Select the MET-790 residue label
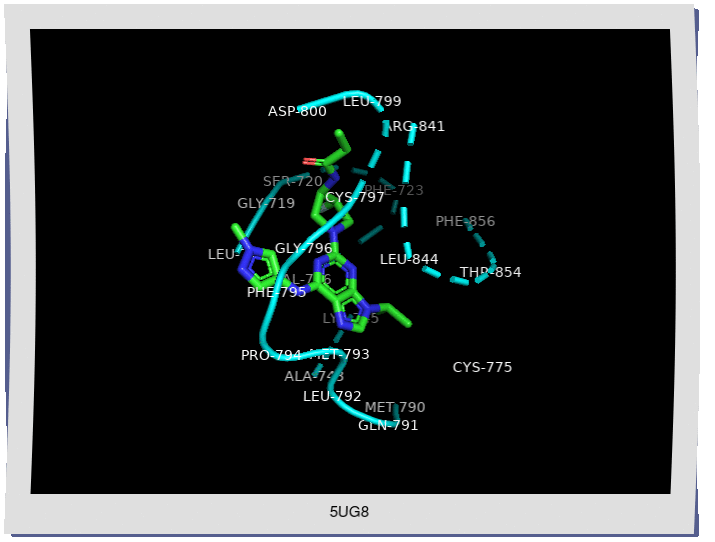The image size is (715, 542). (395, 407)
